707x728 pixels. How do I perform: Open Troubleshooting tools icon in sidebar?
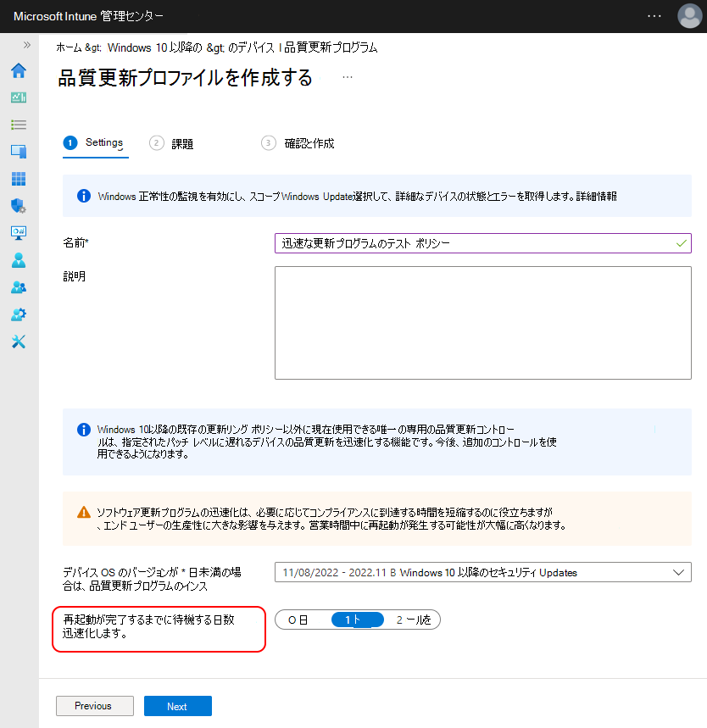(19, 342)
